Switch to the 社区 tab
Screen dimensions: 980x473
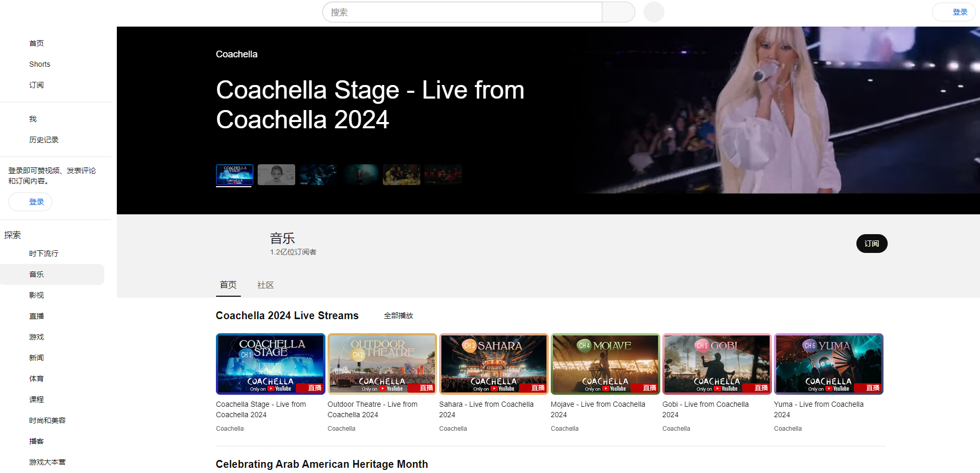point(265,285)
